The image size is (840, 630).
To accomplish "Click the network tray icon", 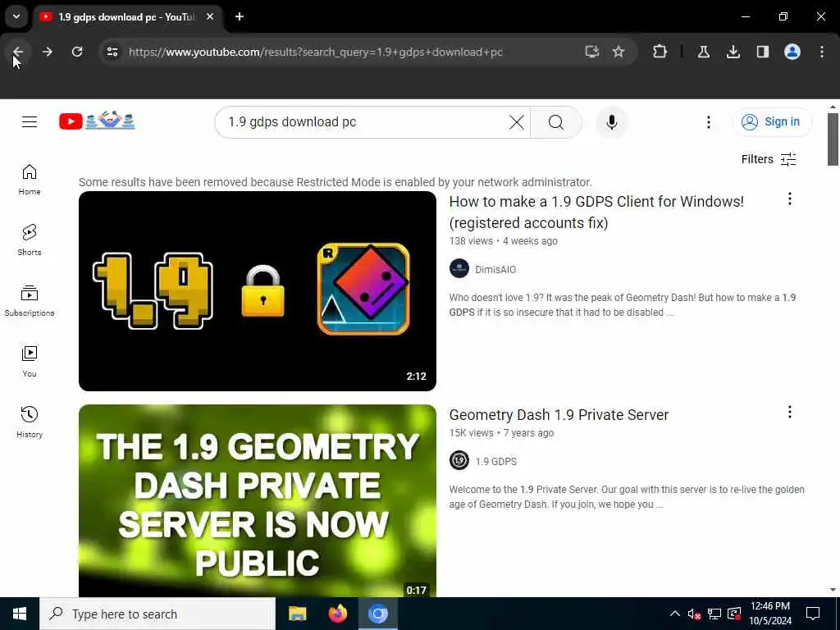I will [714, 614].
